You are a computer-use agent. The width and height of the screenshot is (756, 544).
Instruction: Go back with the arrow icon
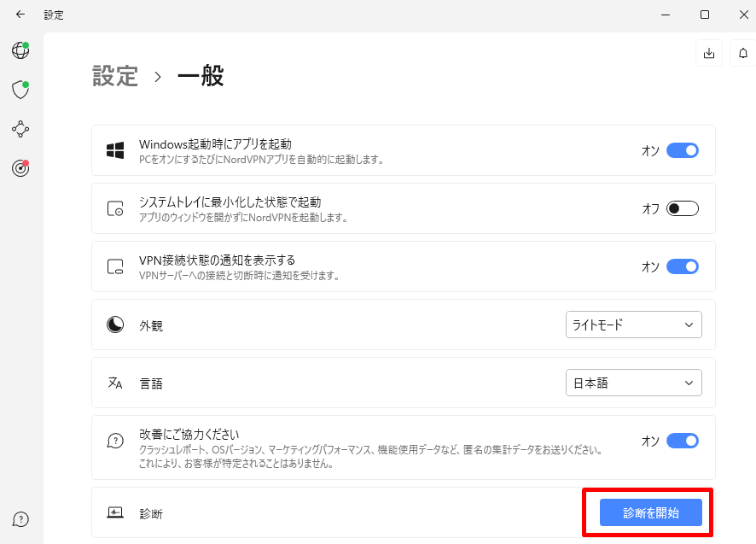pyautogui.click(x=20, y=15)
